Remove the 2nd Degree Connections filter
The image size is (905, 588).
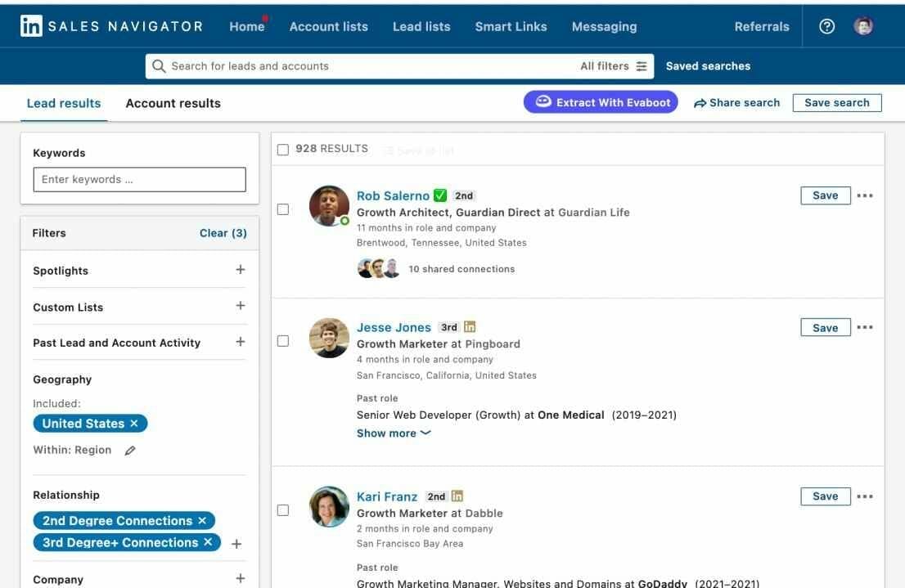[202, 521]
